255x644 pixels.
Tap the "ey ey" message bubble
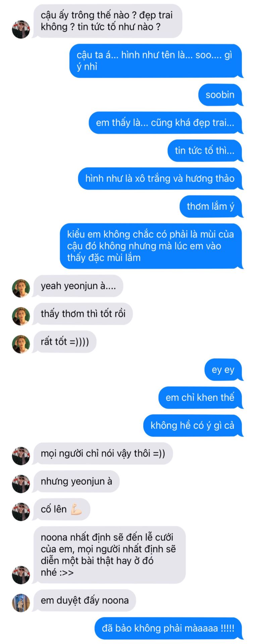click(x=223, y=370)
